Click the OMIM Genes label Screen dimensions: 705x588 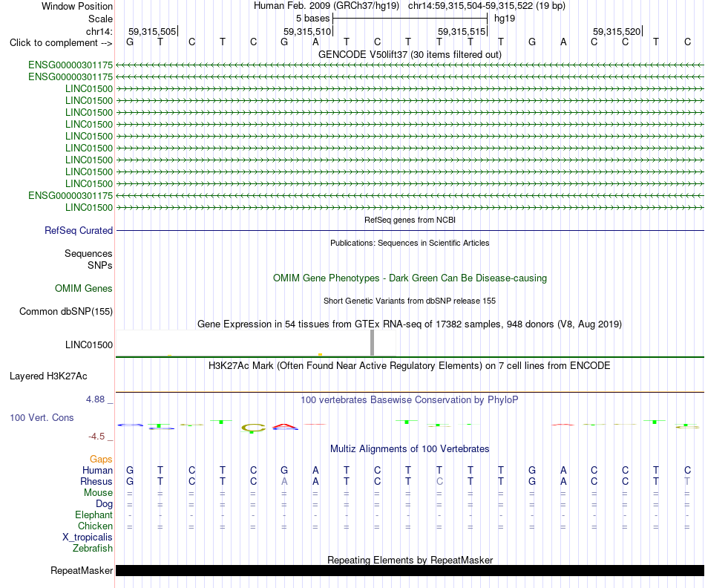(84, 288)
